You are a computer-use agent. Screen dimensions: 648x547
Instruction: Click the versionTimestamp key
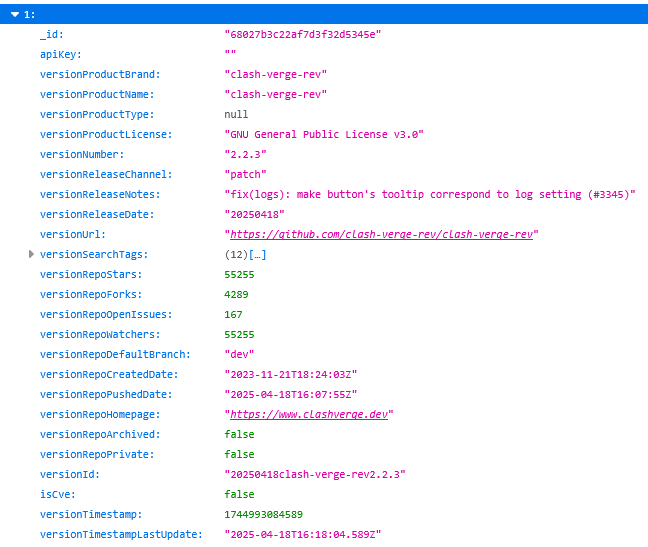point(91,514)
